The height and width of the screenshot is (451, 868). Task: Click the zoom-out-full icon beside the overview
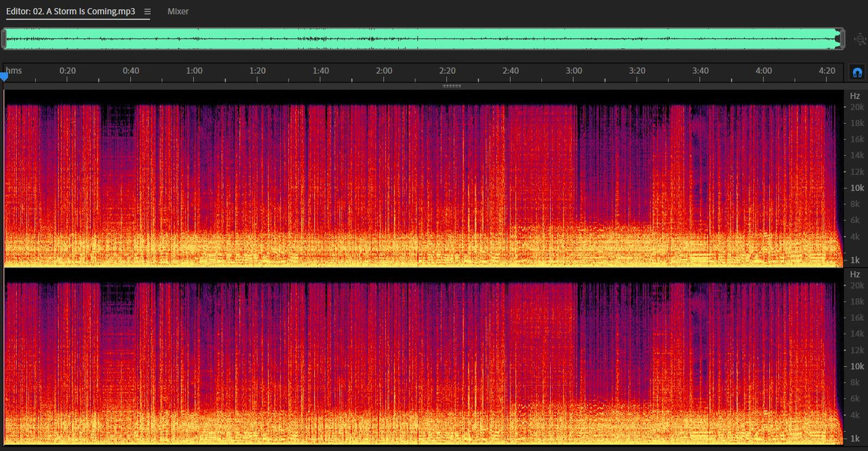(x=859, y=39)
